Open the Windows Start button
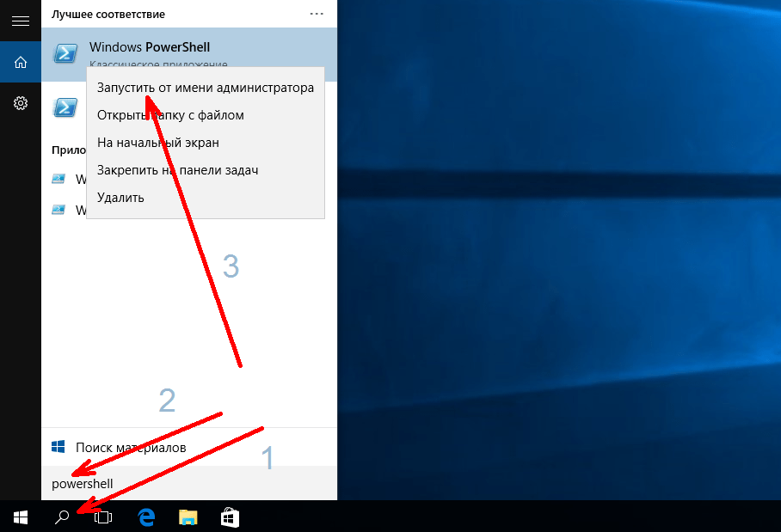This screenshot has height=532, width=781. pyautogui.click(x=20, y=517)
